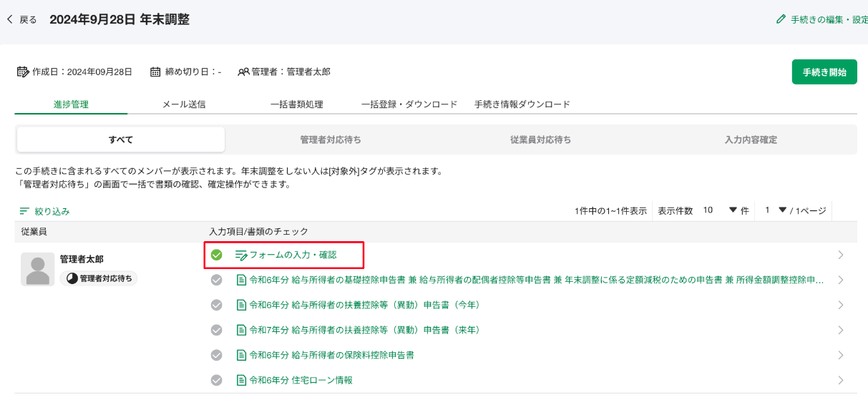This screenshot has width=868, height=400.
Task: Click the green checkmark beside フォームの入力・確認
Action: tap(217, 255)
